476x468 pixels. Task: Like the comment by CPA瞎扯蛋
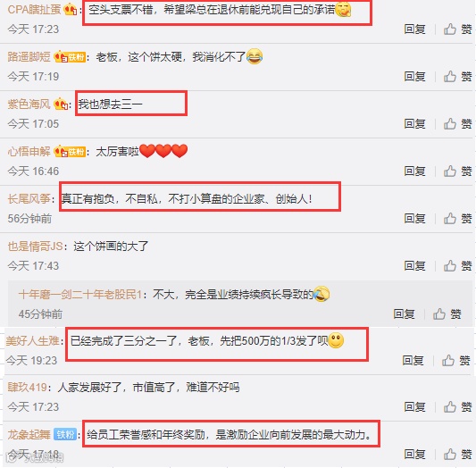pyautogui.click(x=458, y=29)
